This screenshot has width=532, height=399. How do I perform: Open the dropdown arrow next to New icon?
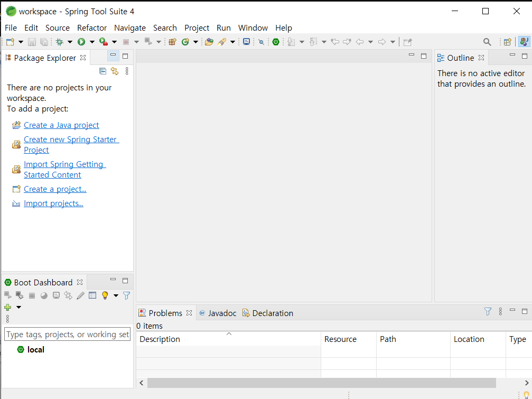click(21, 42)
